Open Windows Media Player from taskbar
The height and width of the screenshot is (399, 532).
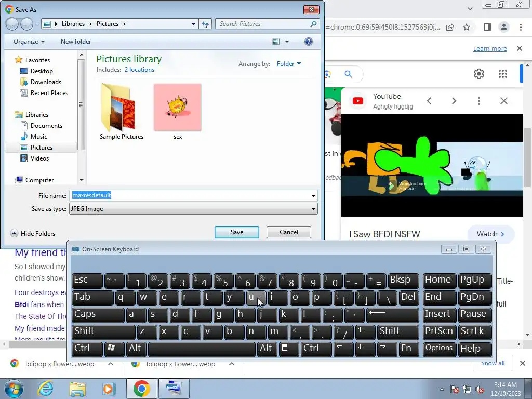point(109,389)
